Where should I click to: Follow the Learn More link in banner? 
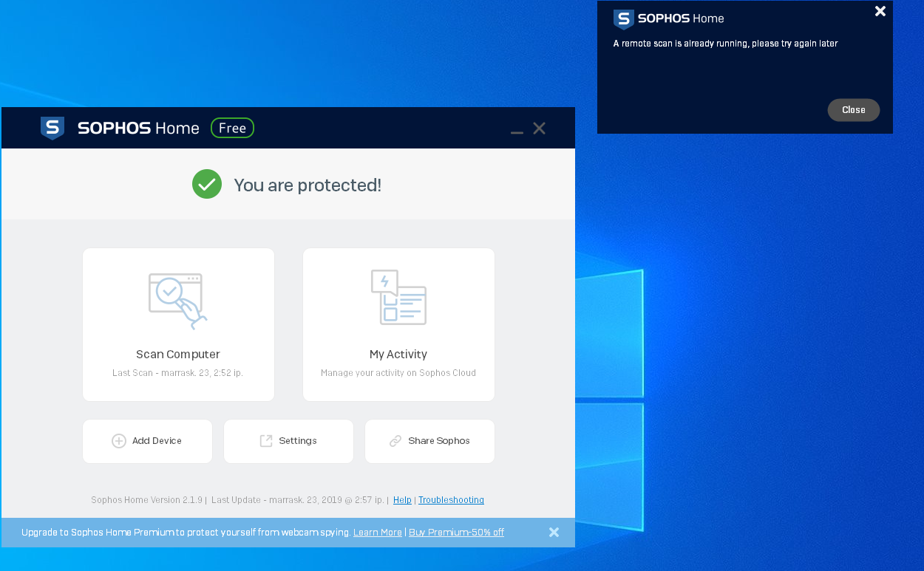point(378,533)
